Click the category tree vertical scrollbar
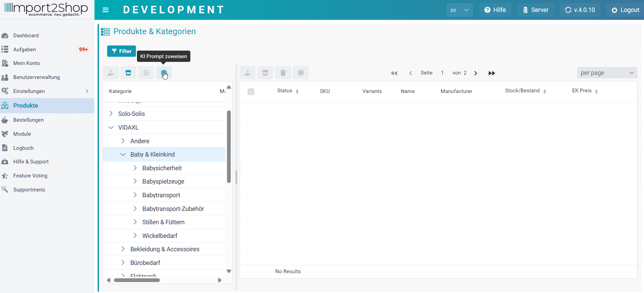644x293 pixels. click(x=229, y=146)
